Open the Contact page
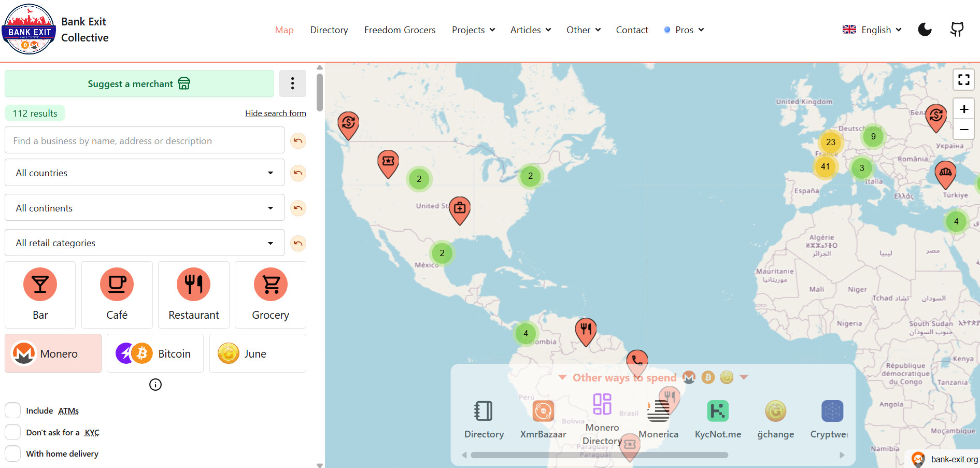 point(632,30)
